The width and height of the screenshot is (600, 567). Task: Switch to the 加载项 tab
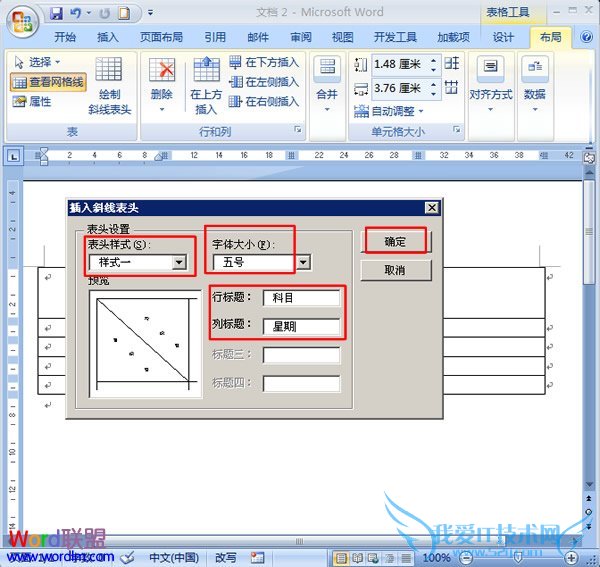tap(453, 37)
